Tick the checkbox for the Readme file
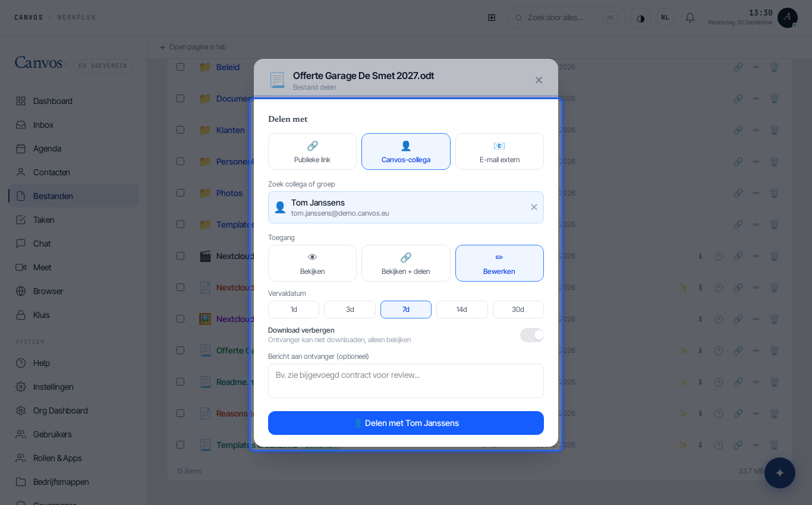Viewport: 812px width, 505px height. pos(180,382)
